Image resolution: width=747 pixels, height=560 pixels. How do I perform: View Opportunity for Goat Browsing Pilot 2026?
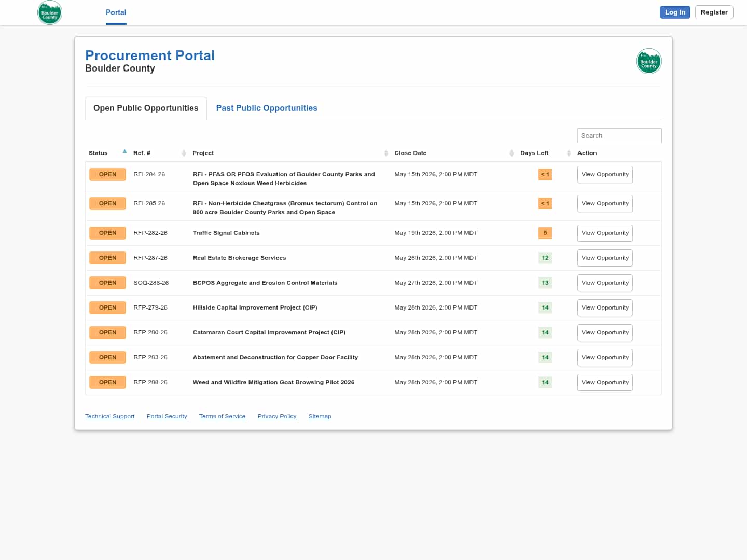(605, 382)
